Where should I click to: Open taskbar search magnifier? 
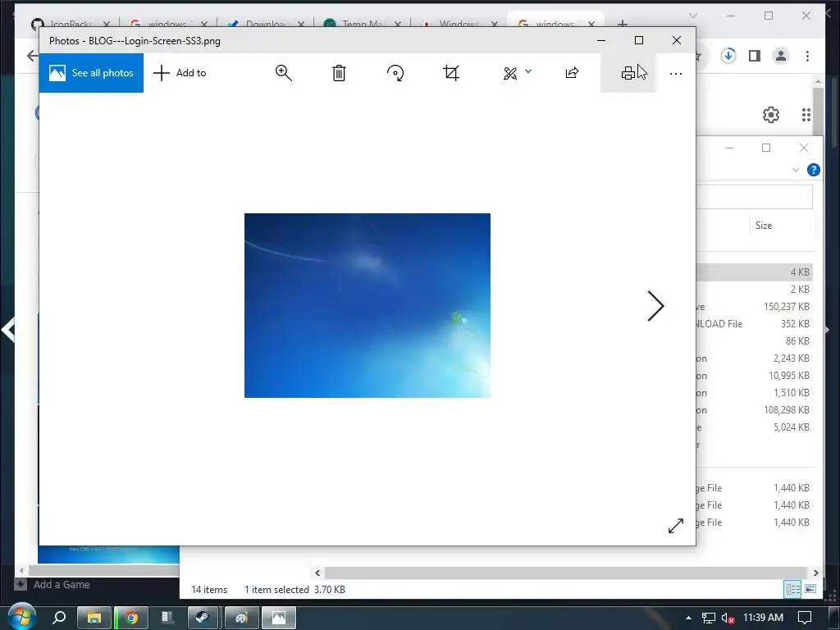point(59,618)
